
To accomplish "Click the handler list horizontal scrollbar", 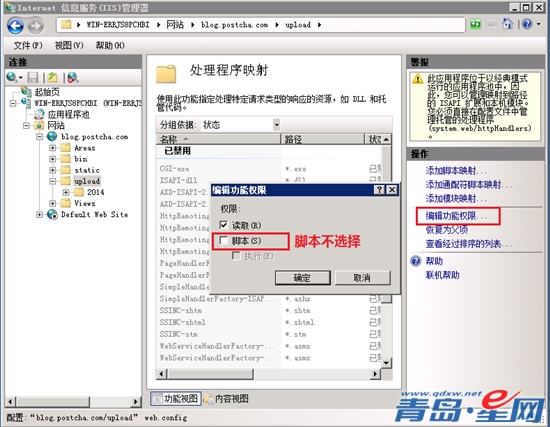I will [268, 374].
